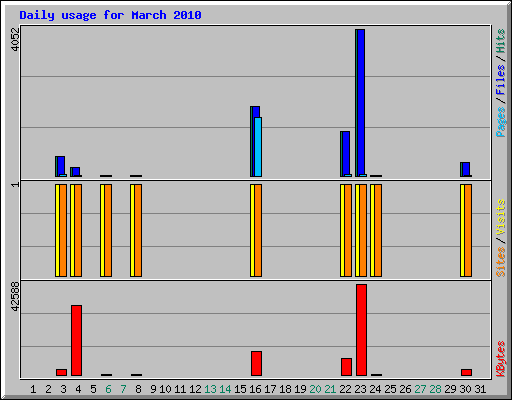This screenshot has height=400, width=512.
Task: Click the blue files bar for day 30
Action: point(466,169)
